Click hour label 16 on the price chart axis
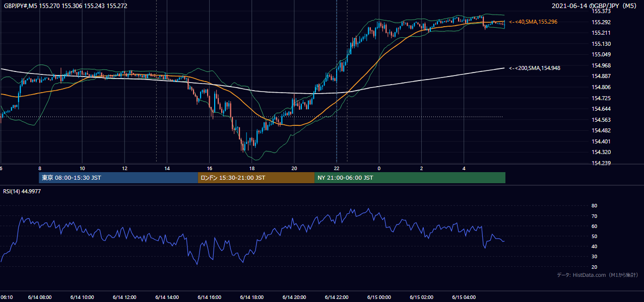644x302 pixels. [210, 169]
